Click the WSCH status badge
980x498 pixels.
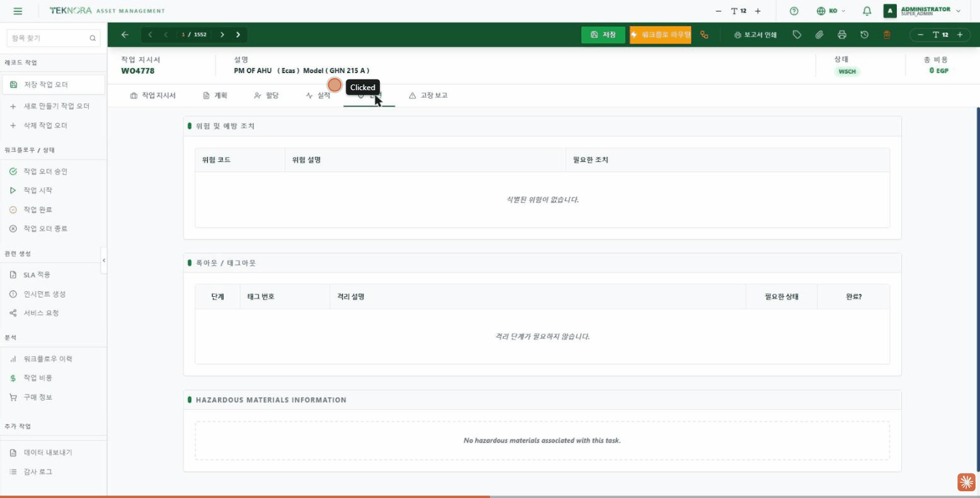(x=847, y=71)
